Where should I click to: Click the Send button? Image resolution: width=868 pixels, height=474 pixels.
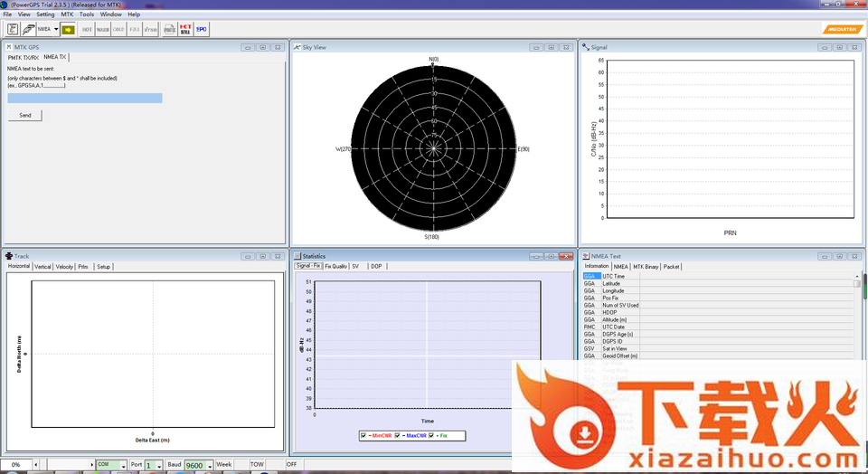tap(25, 115)
